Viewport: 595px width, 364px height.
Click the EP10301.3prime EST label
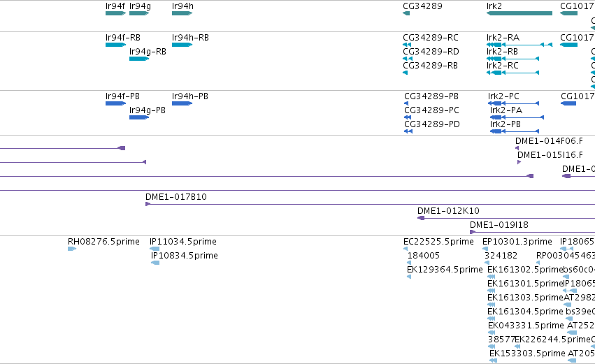517,242
